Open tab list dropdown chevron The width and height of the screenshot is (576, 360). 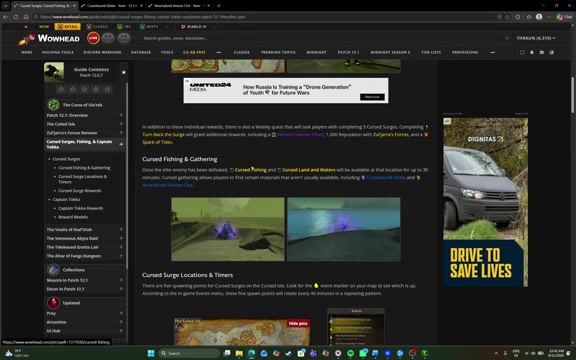tap(6, 6)
